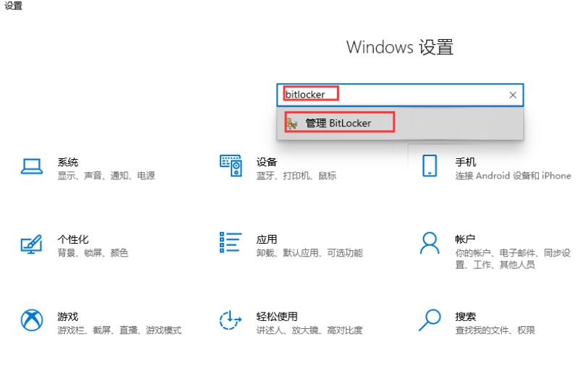588x368 pixels.
Task: Open the 手机 settings category
Action: point(465,162)
